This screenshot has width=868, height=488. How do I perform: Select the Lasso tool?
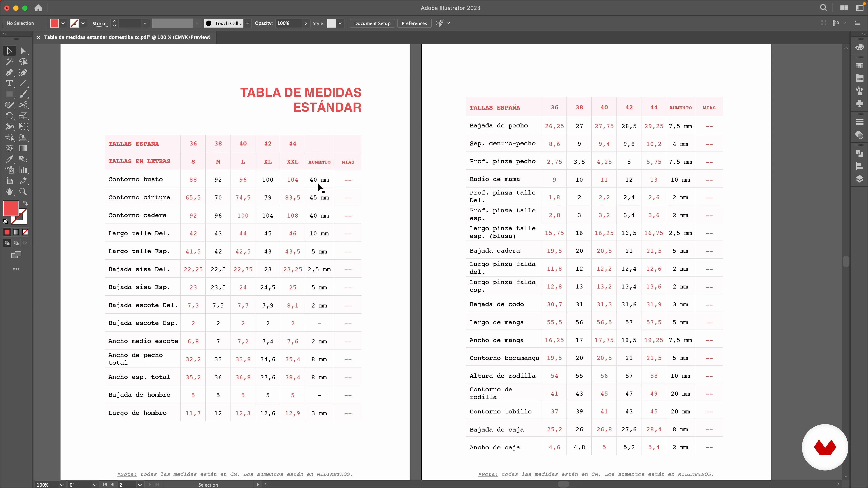[x=23, y=62]
